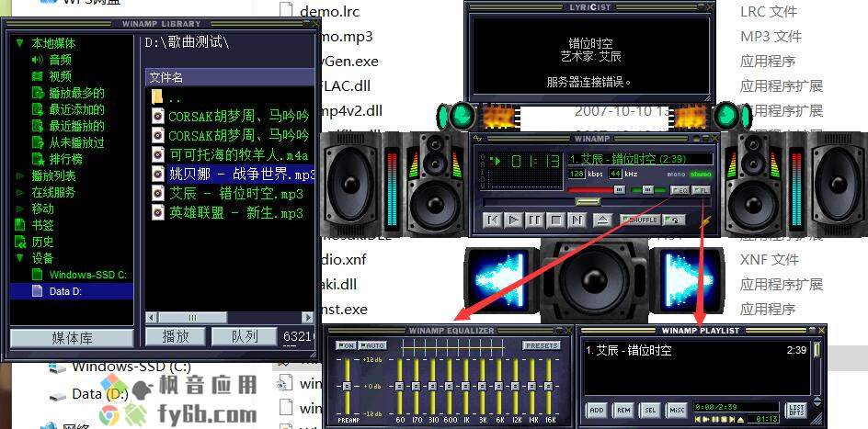This screenshot has width=868, height=429.
Task: Click 文件名 column header
Action: point(230,77)
